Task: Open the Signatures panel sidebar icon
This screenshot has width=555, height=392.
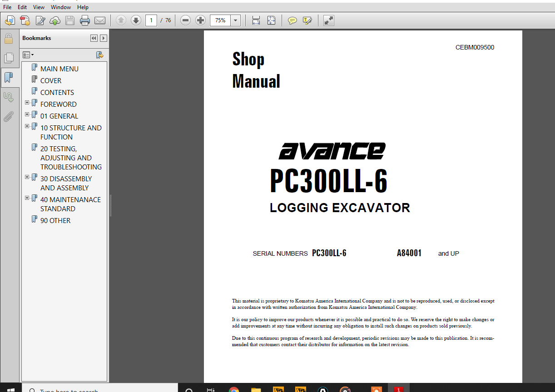Action: (8, 97)
